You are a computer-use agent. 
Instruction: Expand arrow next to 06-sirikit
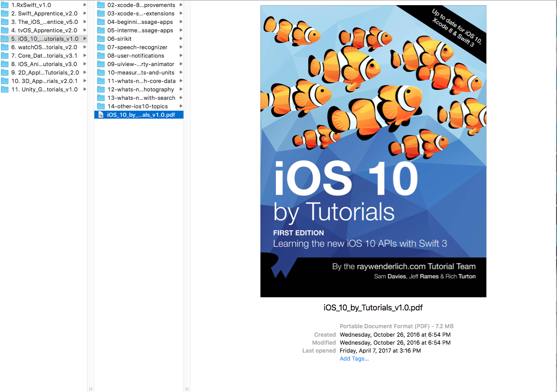[181, 39]
